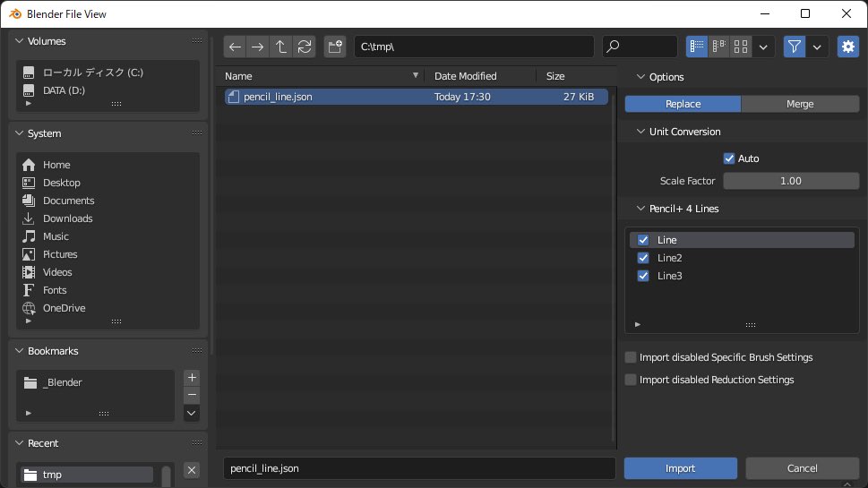Open display settings dropdown arrow

(x=763, y=47)
